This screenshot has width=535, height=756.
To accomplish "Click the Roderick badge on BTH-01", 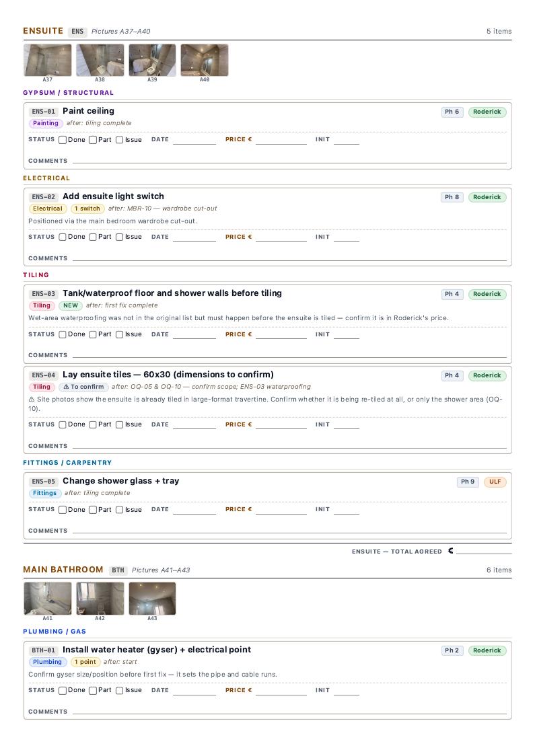I will point(487,650).
